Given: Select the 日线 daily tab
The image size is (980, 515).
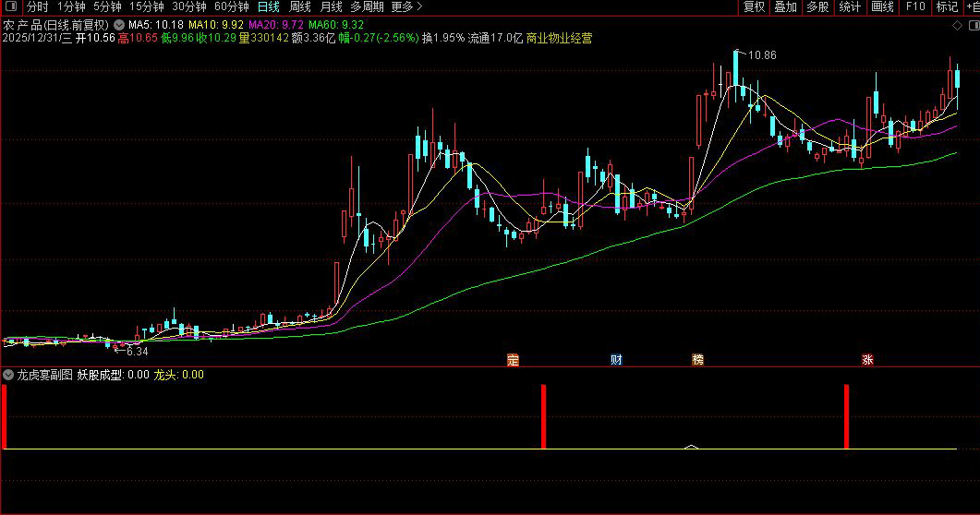Looking at the screenshot, I should pos(269,6).
